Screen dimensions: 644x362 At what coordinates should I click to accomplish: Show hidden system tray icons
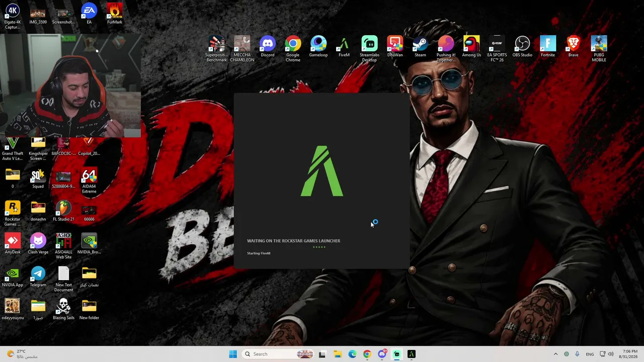555,354
